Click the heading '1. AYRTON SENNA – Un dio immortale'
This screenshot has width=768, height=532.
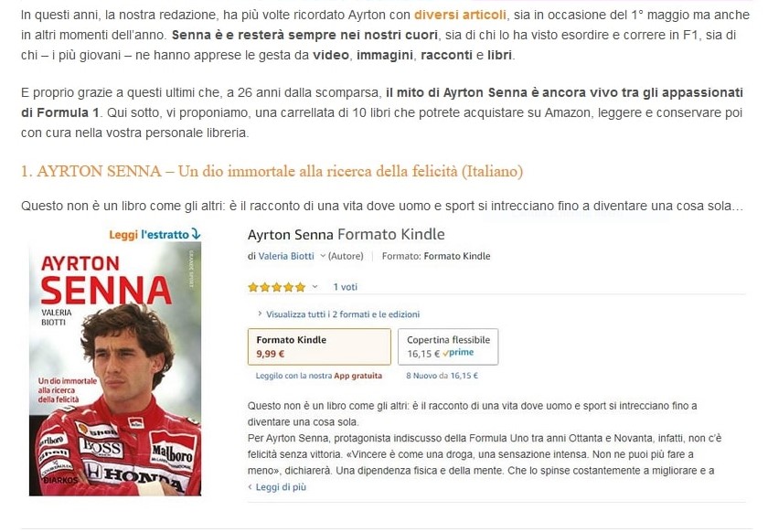click(x=272, y=171)
